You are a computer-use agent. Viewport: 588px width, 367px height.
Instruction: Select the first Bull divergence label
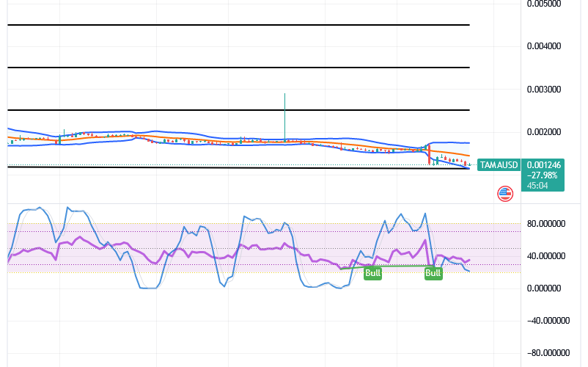click(x=372, y=273)
